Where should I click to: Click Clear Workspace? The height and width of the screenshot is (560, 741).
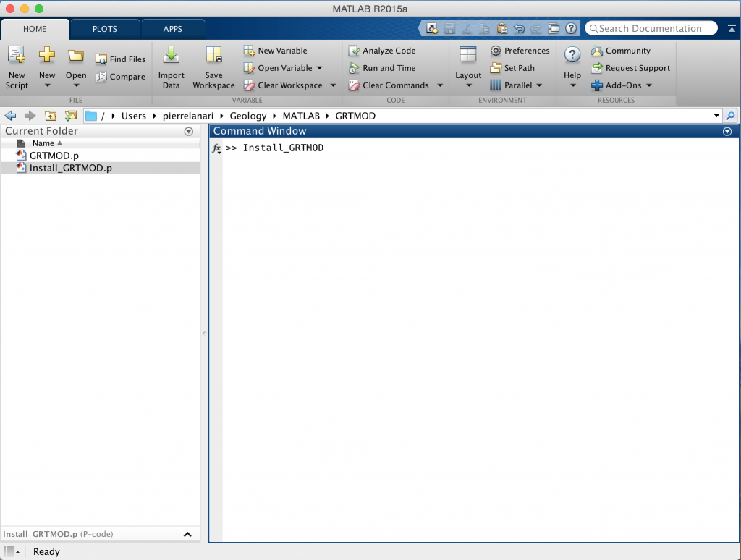point(283,85)
